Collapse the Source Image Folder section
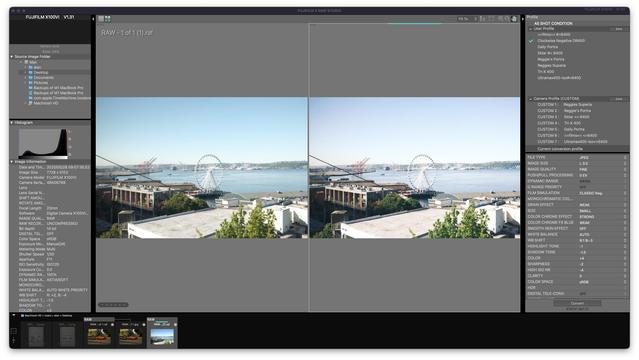Screen dimensions: 639x360 click(x=12, y=57)
